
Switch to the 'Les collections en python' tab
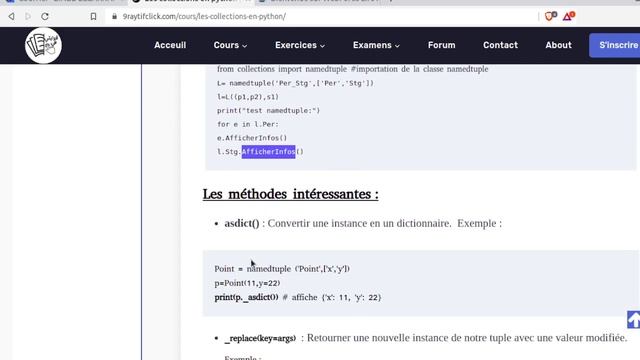coord(191,2)
